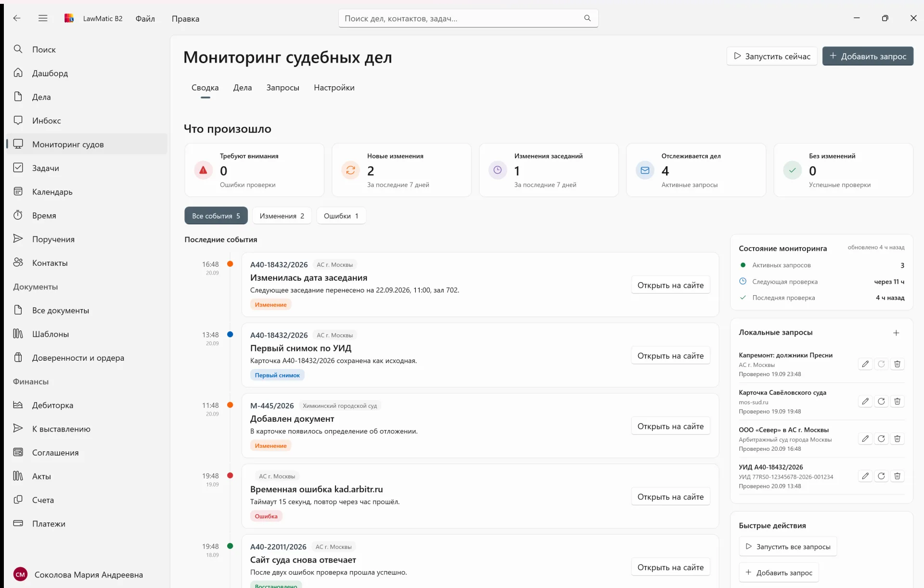Open the Отслеживается дел summary card
Image resolution: width=924 pixels, height=588 pixels.
(696, 170)
